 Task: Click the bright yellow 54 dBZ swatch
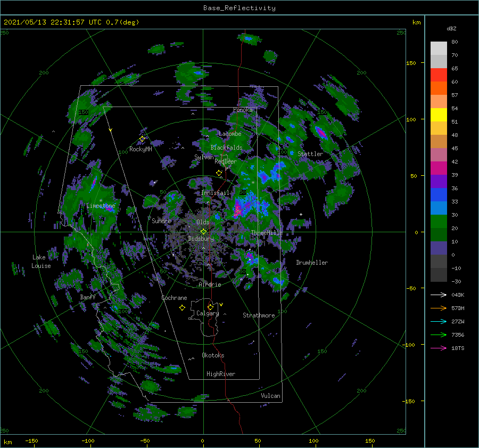tap(439, 115)
